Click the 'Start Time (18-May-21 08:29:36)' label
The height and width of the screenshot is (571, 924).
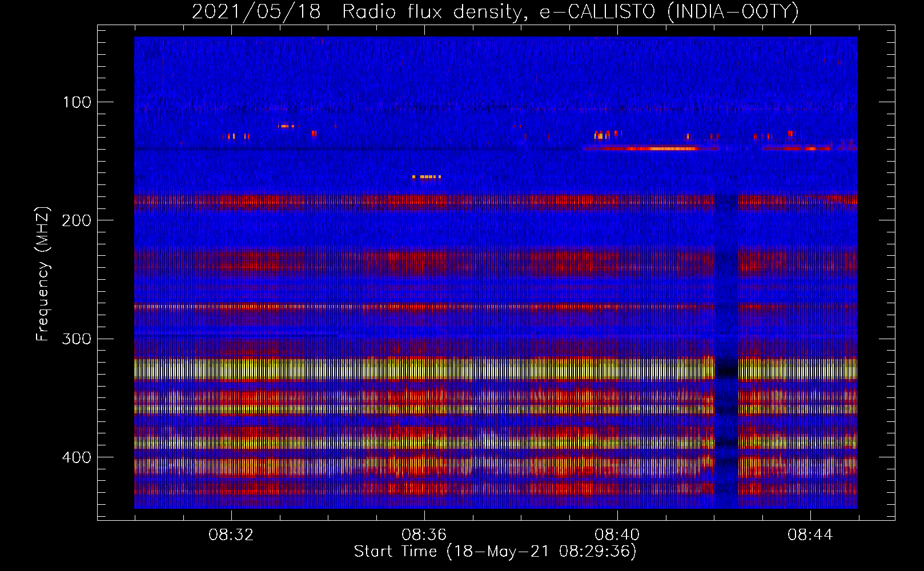pos(495,552)
